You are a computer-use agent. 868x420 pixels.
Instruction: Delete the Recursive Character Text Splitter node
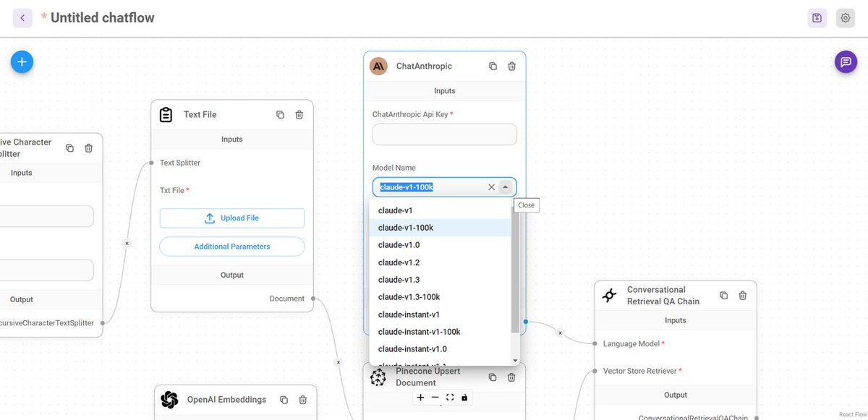[x=88, y=148]
